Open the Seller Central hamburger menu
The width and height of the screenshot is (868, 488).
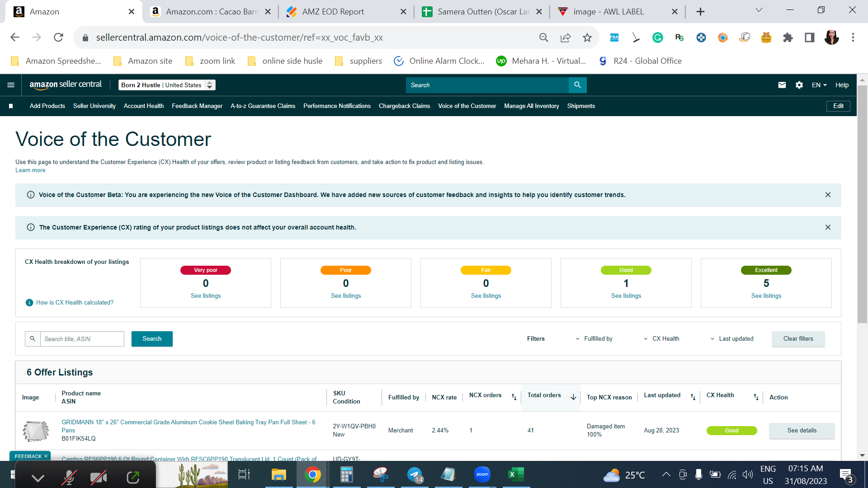[x=11, y=85]
